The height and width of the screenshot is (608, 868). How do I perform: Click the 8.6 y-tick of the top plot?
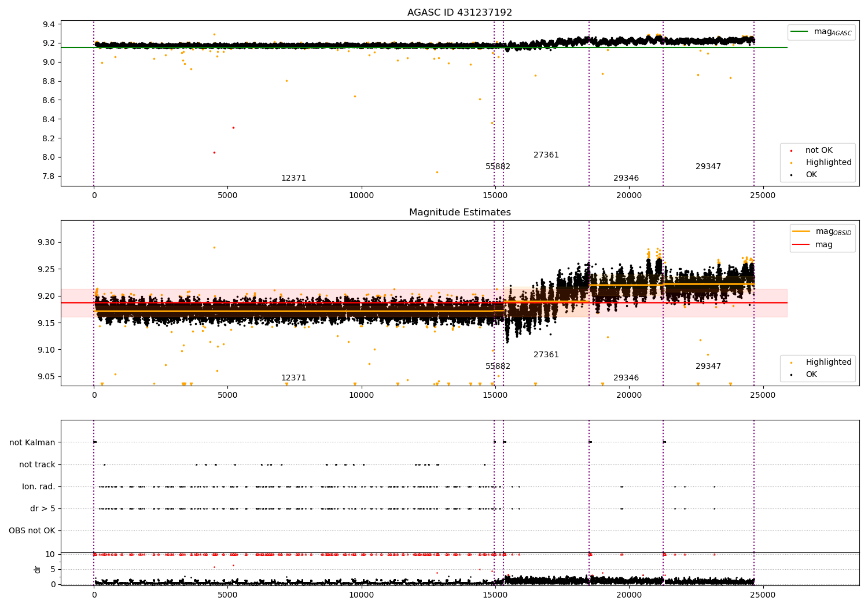49,100
